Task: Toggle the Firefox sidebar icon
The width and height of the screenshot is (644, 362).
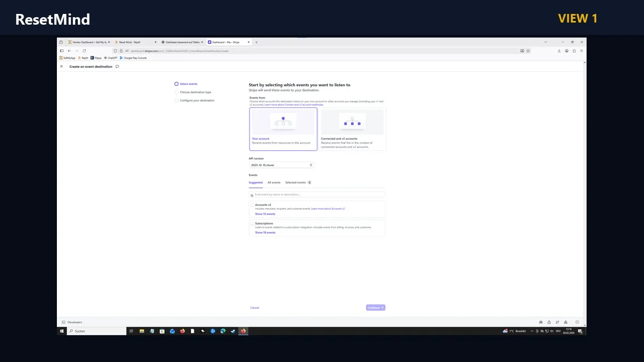Action: 62,50
